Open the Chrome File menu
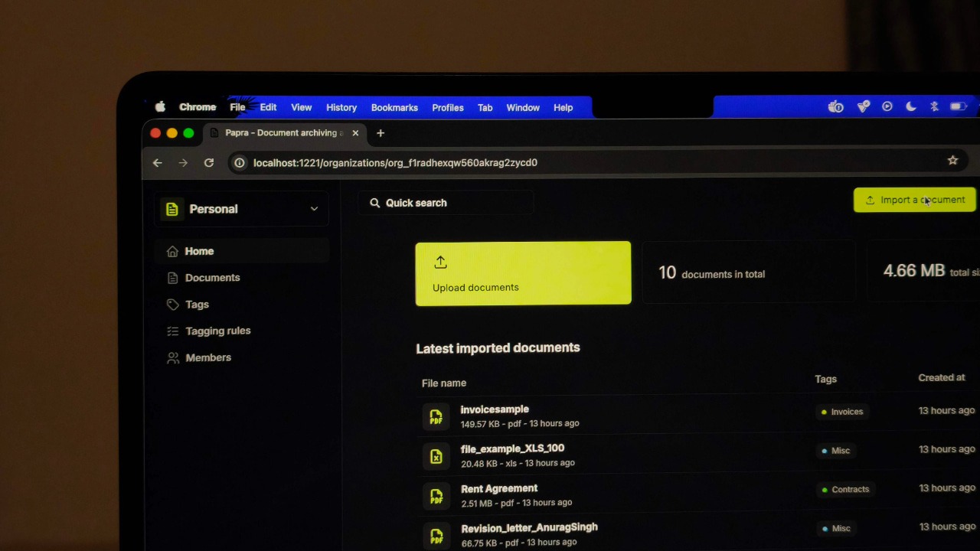Screen dimensions: 980x551 point(237,107)
